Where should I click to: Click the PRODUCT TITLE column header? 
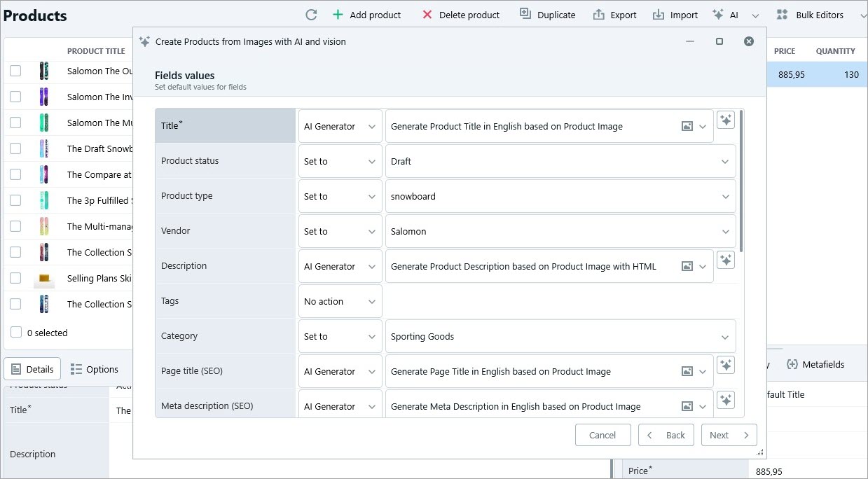coord(96,51)
